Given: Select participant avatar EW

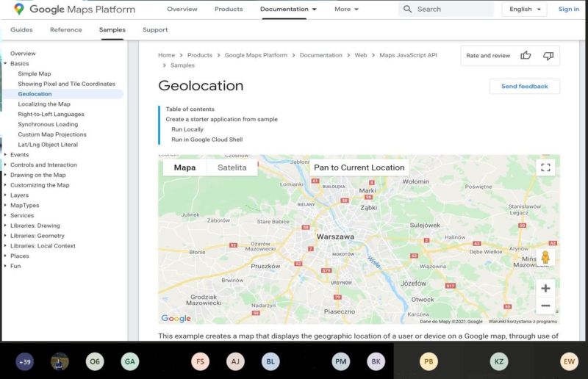Looking at the screenshot, I should 569,361.
